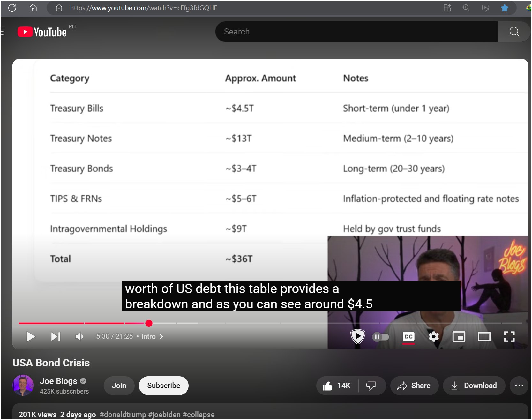The image size is (532, 420).
Task: Open the #joebiden hashtag
Action: 164,415
